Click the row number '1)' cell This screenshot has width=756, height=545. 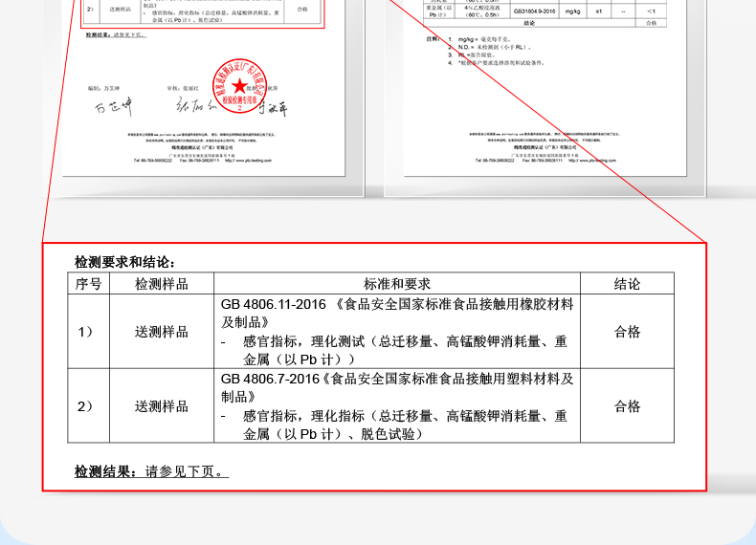(89, 332)
